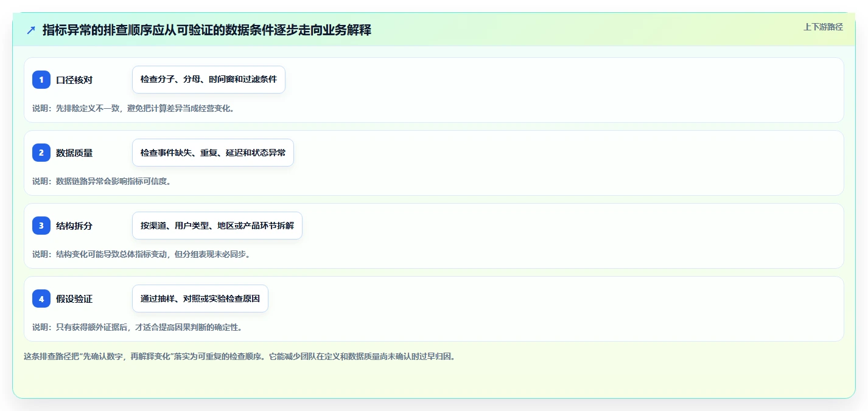
Task: Click the 结构拆分 step label
Action: coord(74,226)
